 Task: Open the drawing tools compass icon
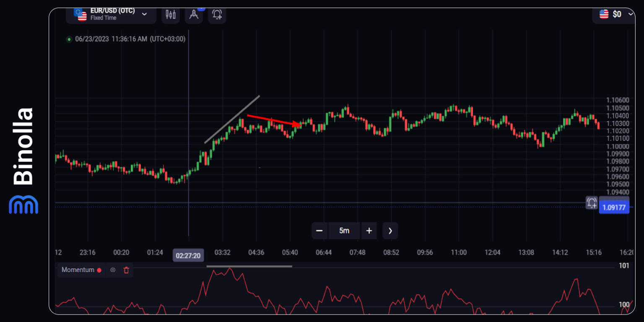(194, 15)
